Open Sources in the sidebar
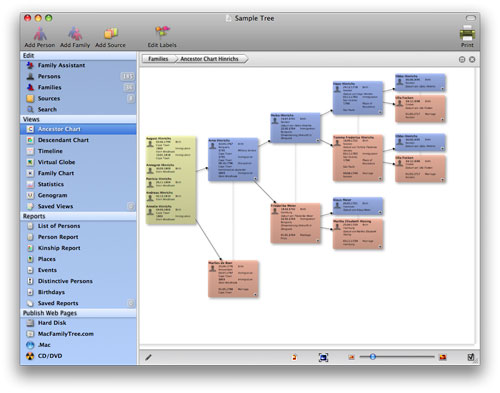The width and height of the screenshot is (500, 393). click(x=78, y=98)
